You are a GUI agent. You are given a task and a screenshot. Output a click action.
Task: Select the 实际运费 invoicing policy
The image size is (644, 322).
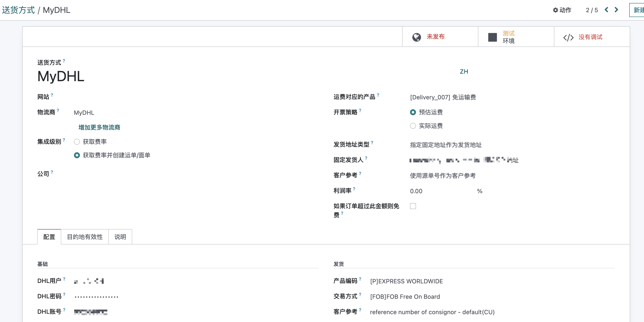coord(413,126)
